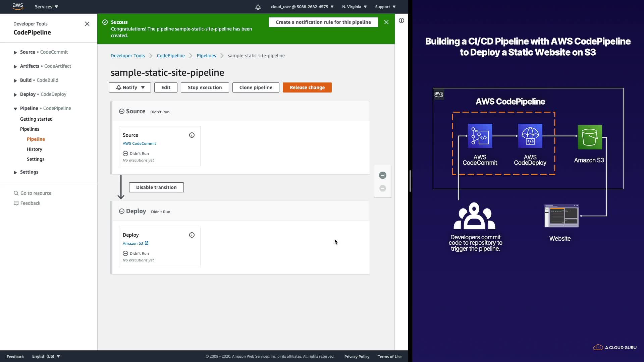Click the upper zoom-out circle icon
Image resolution: width=644 pixels, height=362 pixels.
tap(383, 175)
